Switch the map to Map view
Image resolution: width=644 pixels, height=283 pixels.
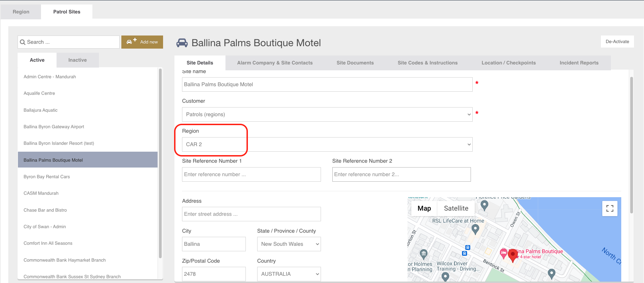click(424, 208)
